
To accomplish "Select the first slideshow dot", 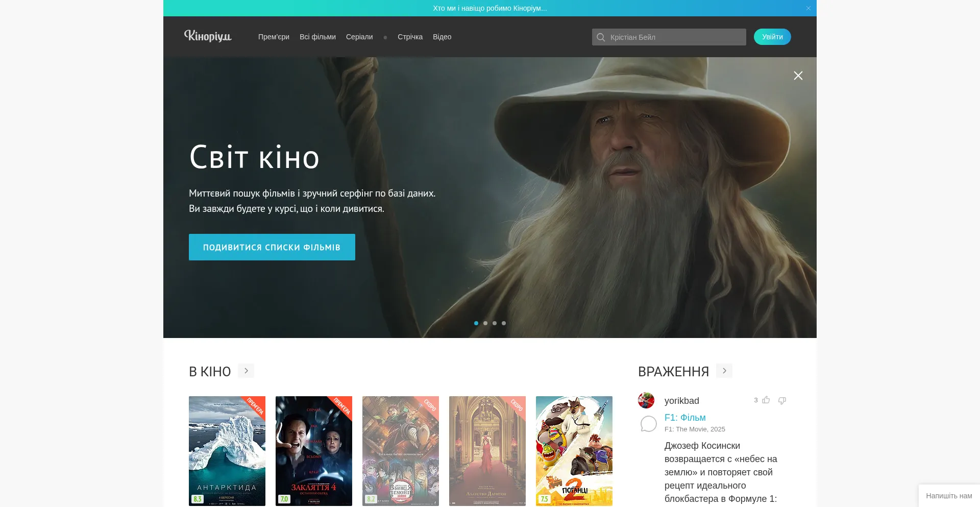I will [x=476, y=323].
